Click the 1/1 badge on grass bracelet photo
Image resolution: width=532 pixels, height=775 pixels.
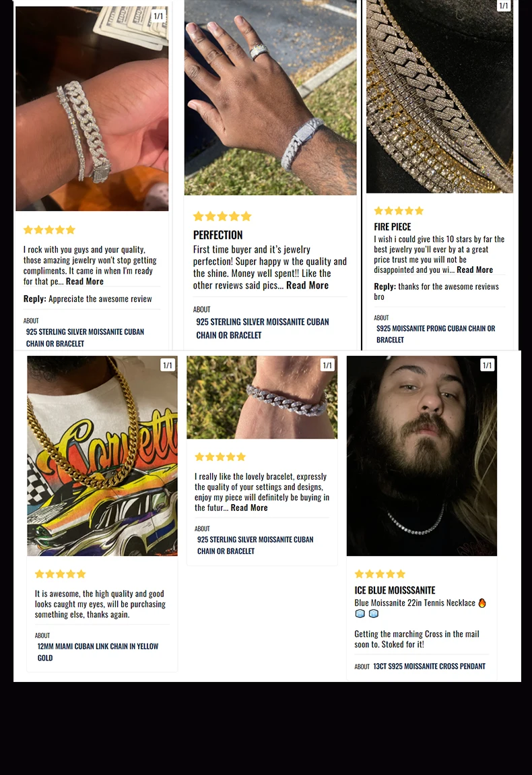point(327,365)
